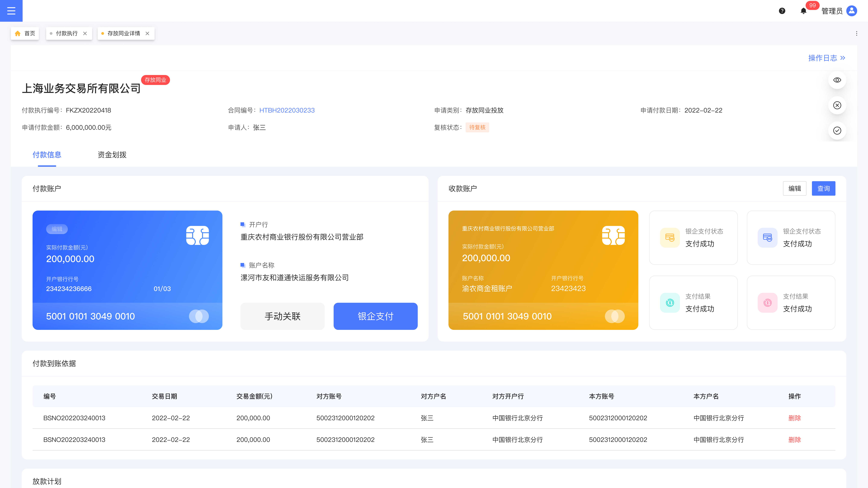Open the hamburger menu
The width and height of the screenshot is (868, 488).
[11, 11]
